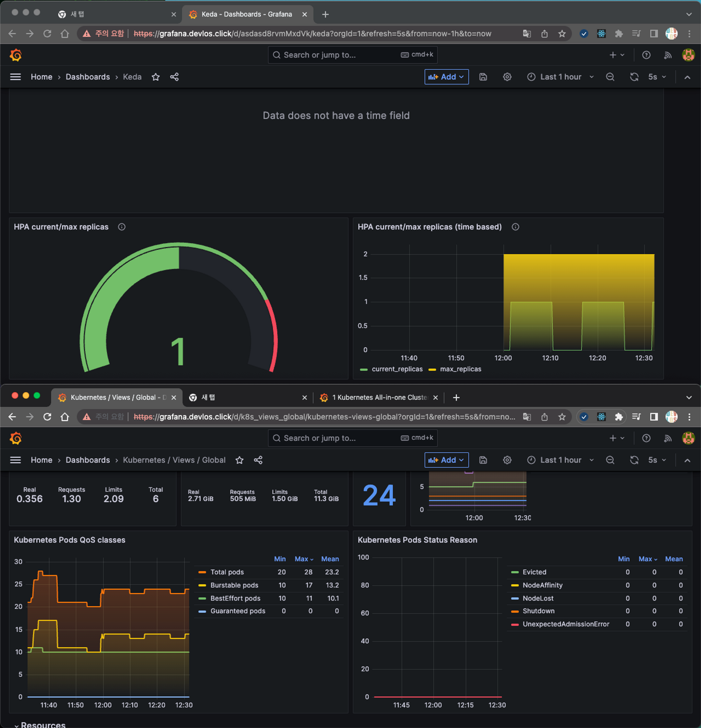Open info tooltip on HPA current/max replicas

pyautogui.click(x=122, y=227)
